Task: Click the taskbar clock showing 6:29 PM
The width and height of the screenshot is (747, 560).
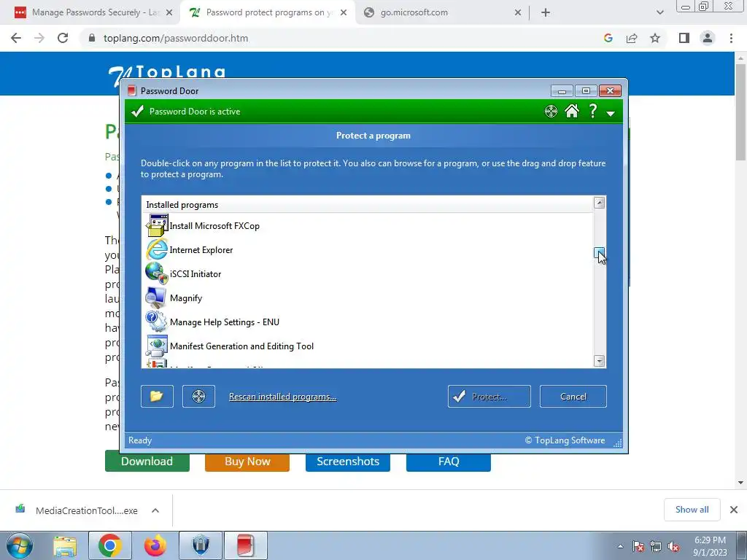Action: (x=710, y=546)
